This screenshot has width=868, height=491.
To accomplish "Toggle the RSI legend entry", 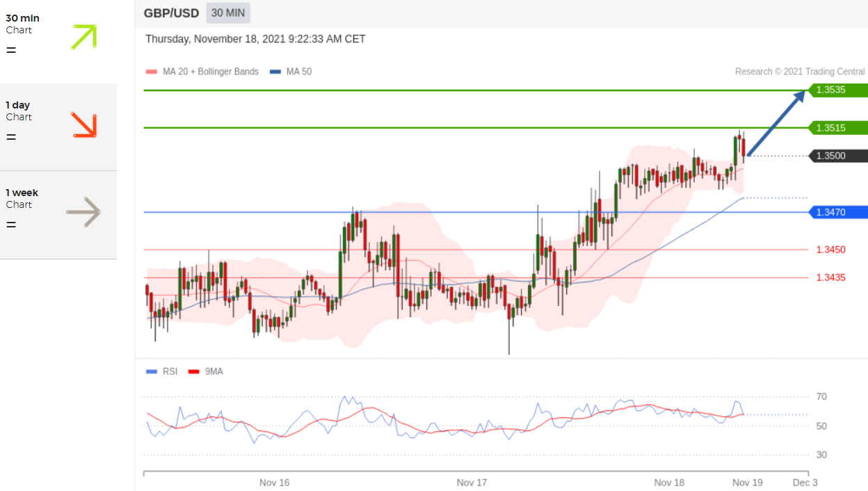I will coord(162,371).
